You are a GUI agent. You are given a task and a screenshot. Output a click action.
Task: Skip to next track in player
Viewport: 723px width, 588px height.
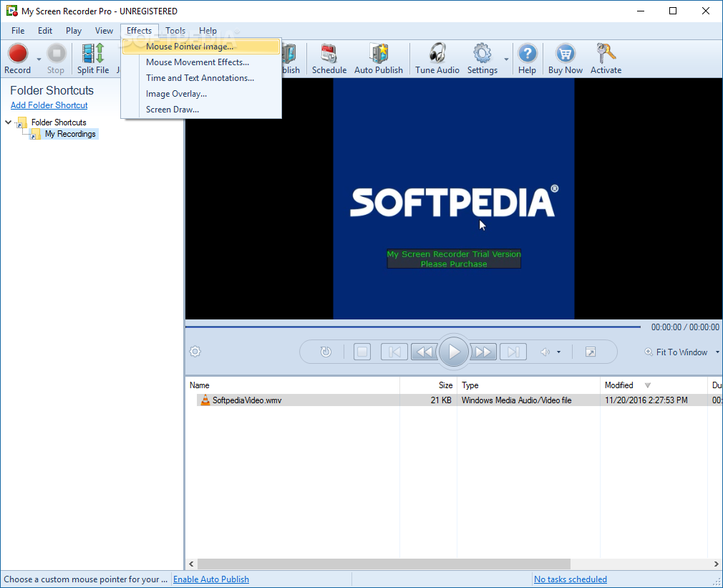click(x=513, y=352)
